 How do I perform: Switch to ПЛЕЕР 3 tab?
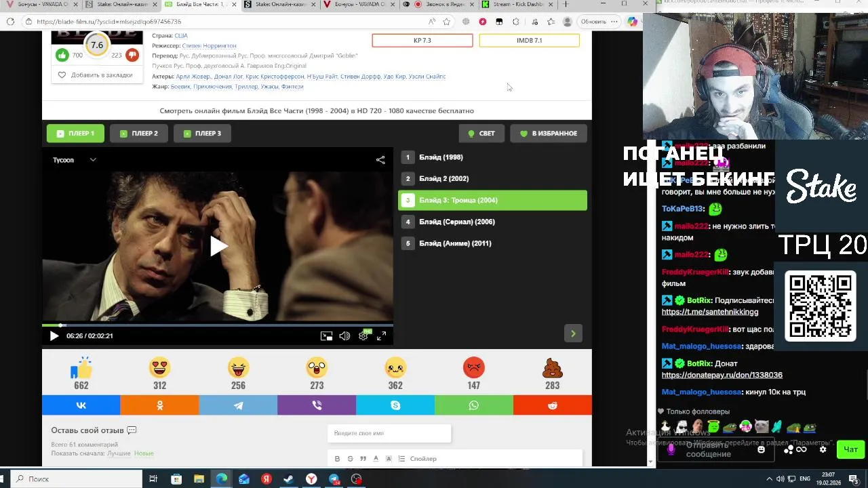[202, 134]
